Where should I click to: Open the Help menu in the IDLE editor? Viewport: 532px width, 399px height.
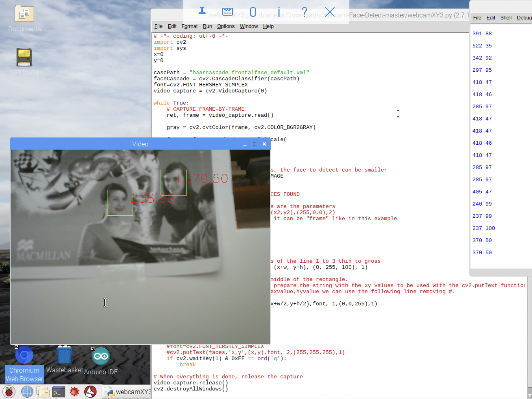tap(268, 26)
